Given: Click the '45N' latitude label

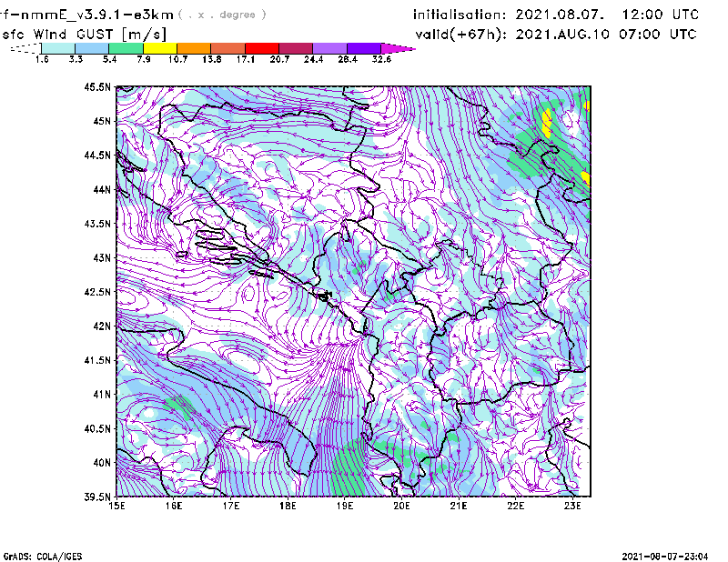Looking at the screenshot, I should click(x=102, y=121).
